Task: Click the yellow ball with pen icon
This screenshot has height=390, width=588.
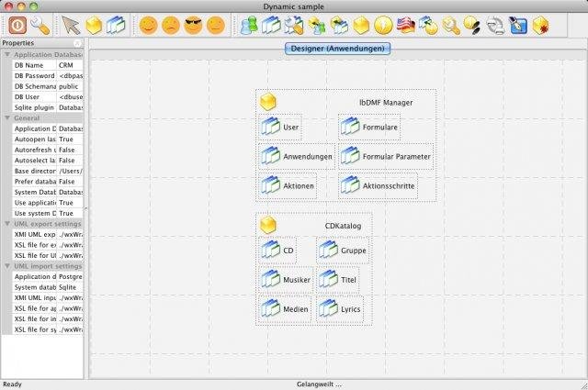Action: [x=472, y=26]
